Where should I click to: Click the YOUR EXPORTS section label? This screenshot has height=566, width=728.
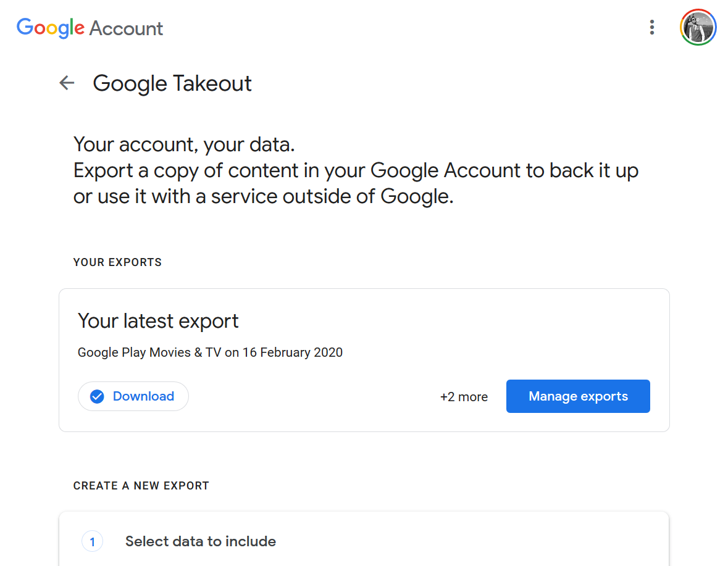tap(117, 262)
